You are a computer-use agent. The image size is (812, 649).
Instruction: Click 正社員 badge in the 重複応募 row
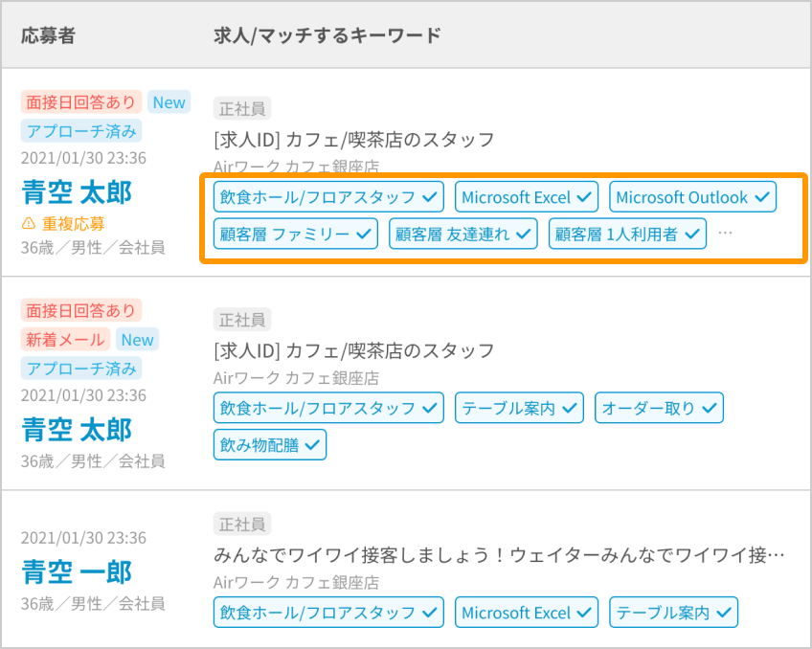pos(242,109)
